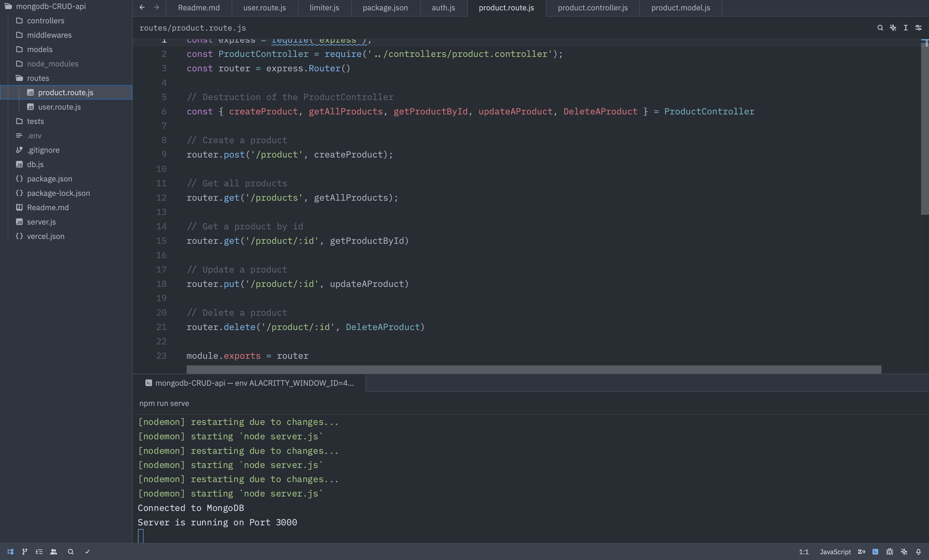929x560 pixels.
Task: Expand the controllers folder
Action: click(x=66, y=20)
